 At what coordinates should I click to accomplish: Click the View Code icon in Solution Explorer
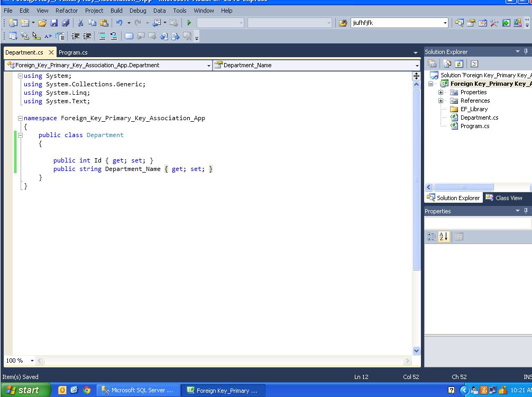(x=474, y=64)
